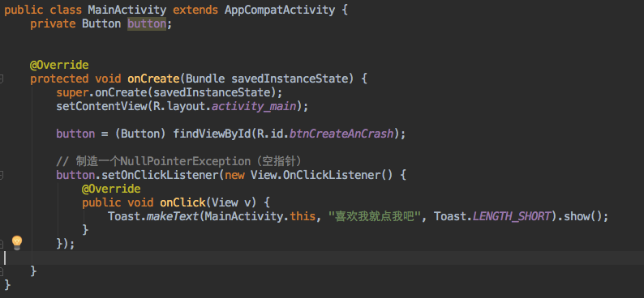The width and height of the screenshot is (644, 298).
Task: Click the green string "喜欢我就点我吧"
Action: click(376, 216)
